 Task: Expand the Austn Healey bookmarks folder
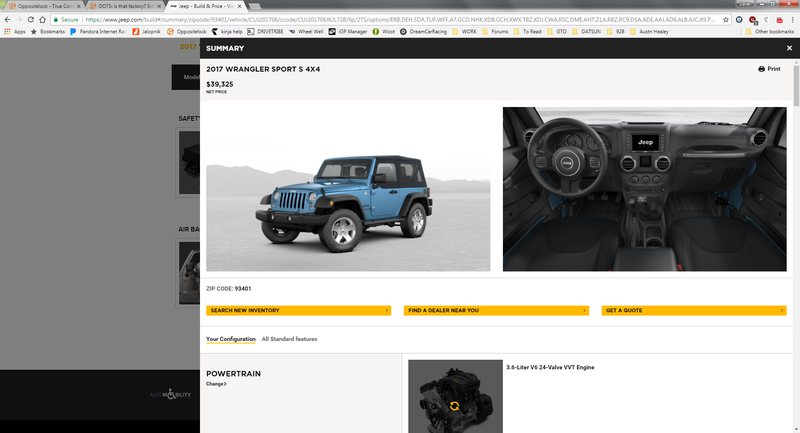pos(649,32)
